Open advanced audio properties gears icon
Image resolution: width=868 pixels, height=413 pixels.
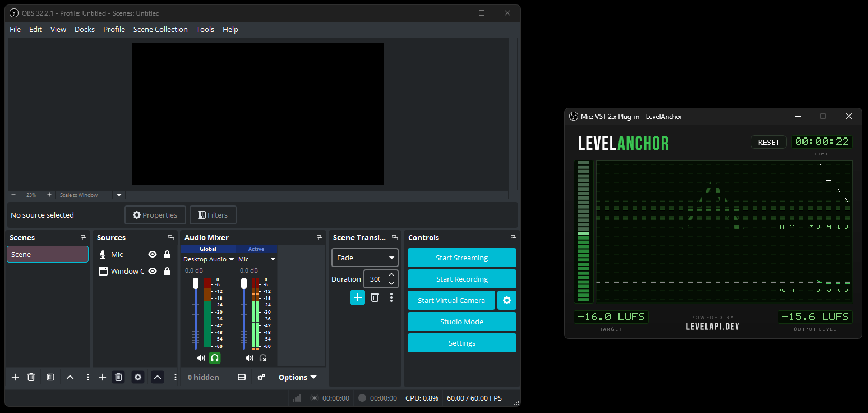pos(261,377)
